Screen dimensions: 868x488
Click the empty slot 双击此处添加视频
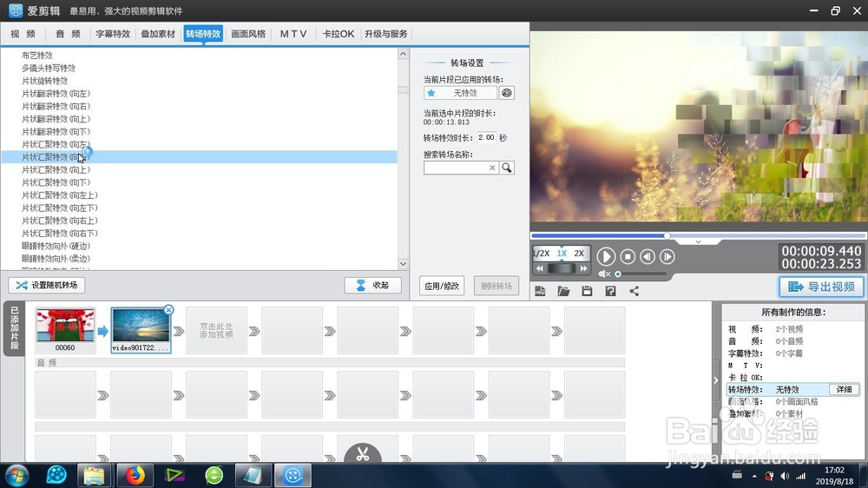coord(216,331)
